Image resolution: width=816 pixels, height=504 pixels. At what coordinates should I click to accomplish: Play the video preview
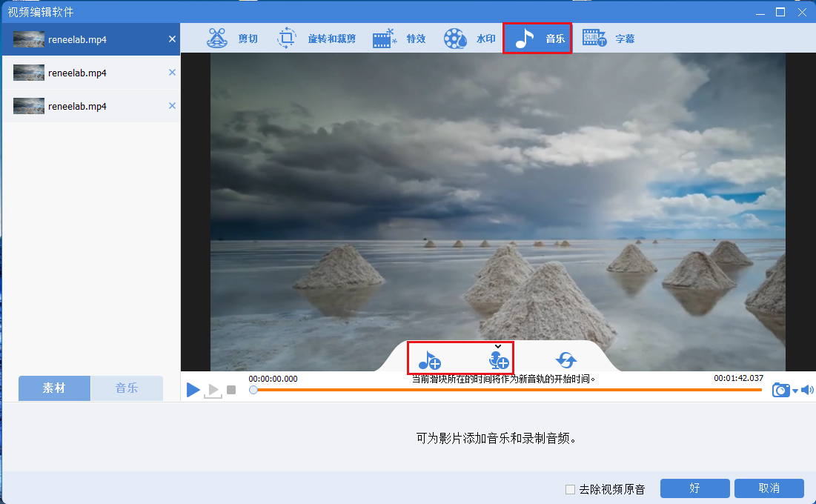[193, 389]
